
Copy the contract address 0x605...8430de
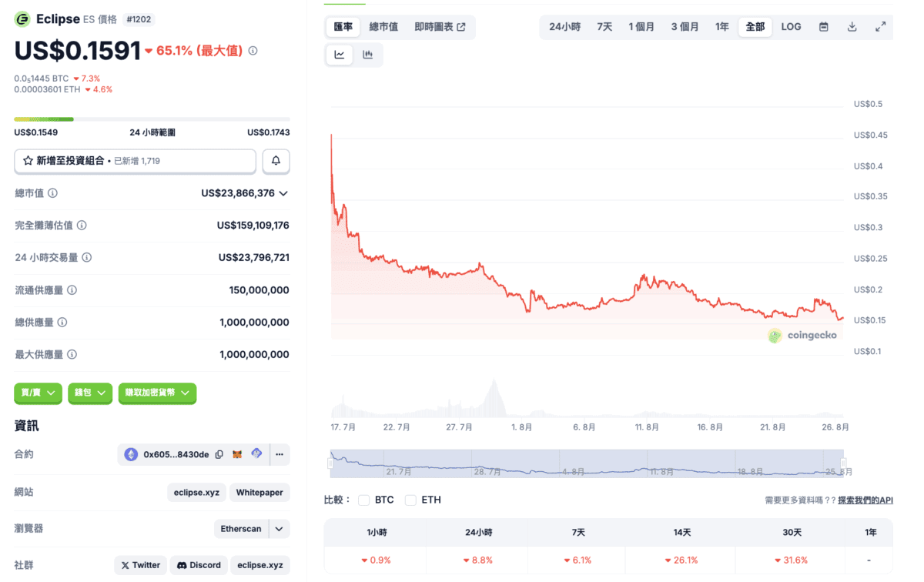point(219,455)
